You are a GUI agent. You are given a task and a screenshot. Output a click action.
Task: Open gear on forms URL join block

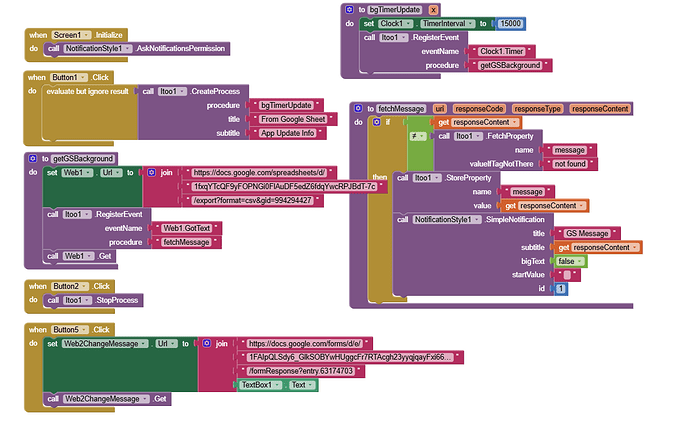click(205, 343)
